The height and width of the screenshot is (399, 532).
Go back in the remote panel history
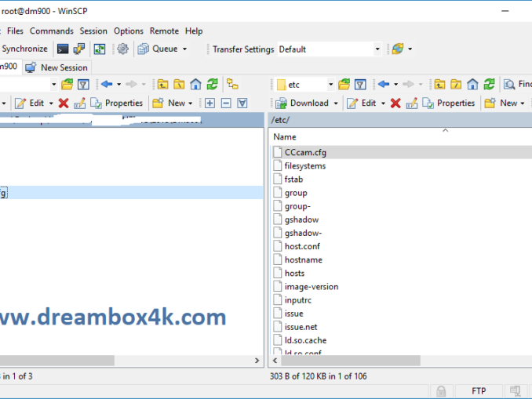384,85
